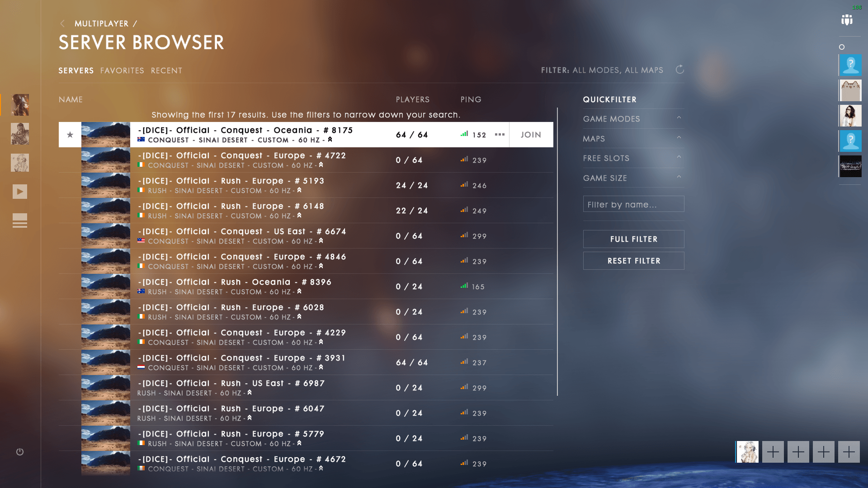Click the map thumbnail for US East #6674
This screenshot has width=868, height=488.
(x=106, y=236)
